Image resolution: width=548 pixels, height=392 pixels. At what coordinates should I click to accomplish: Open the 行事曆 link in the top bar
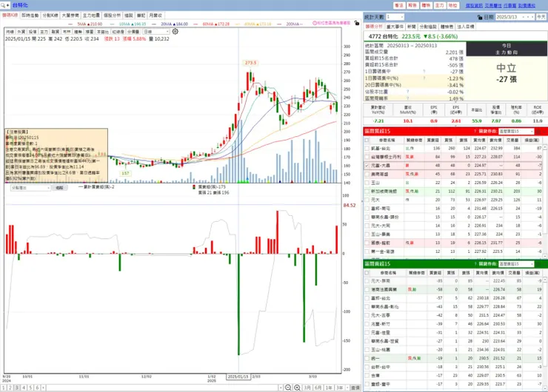(x=509, y=5)
